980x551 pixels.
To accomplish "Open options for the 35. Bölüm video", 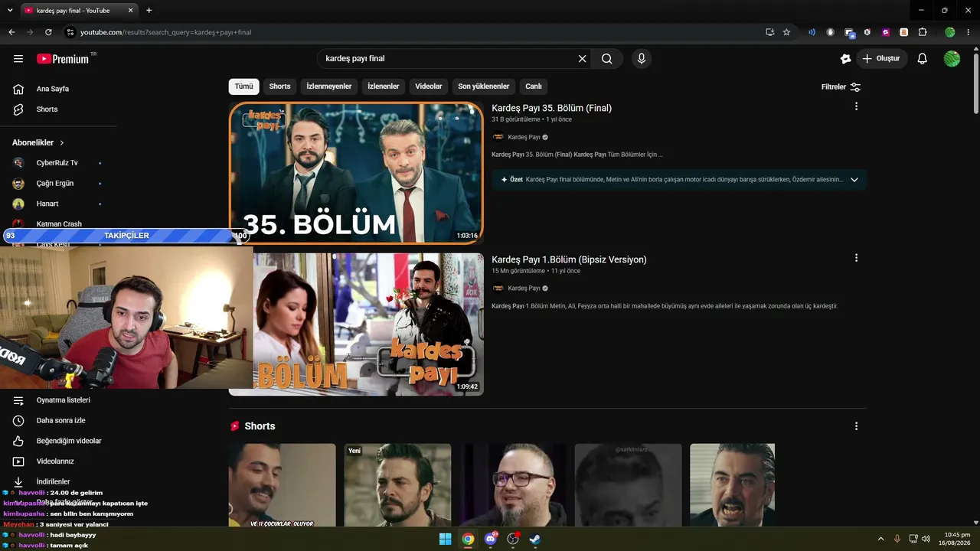I will coord(856,106).
